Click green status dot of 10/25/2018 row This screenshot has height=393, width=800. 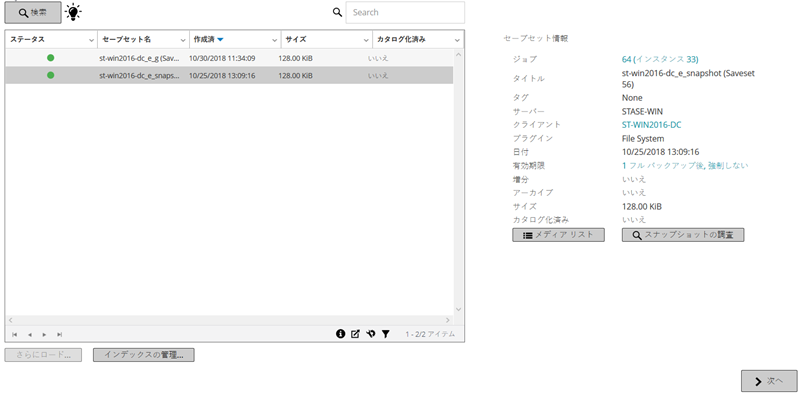tap(51, 75)
